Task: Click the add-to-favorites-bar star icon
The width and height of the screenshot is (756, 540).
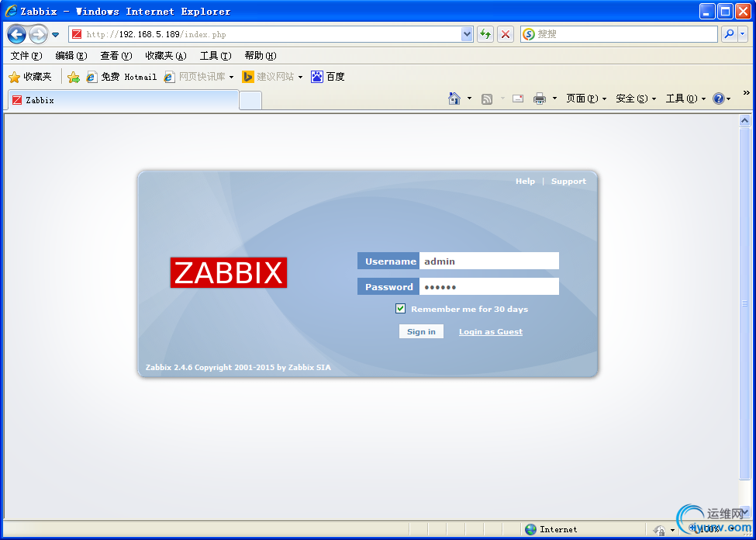Action: tap(74, 78)
